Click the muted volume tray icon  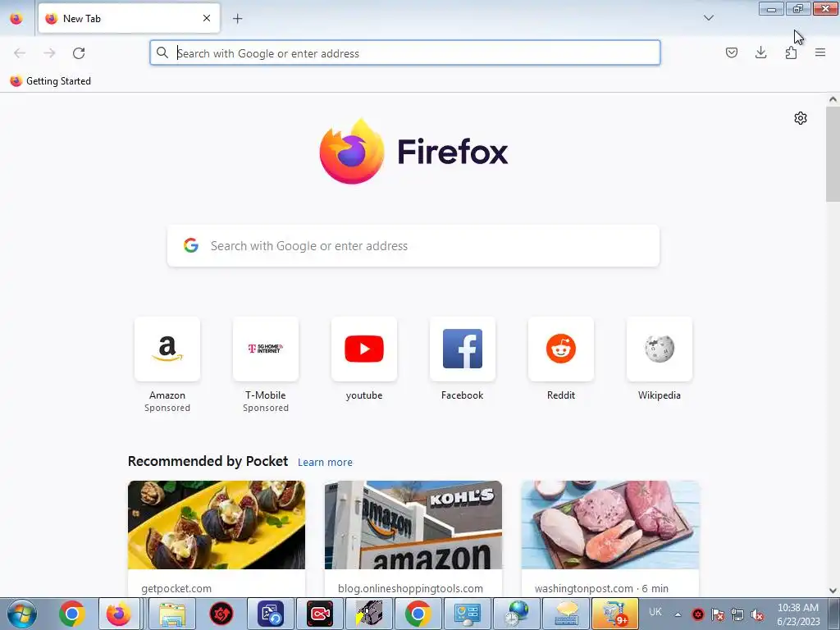(x=757, y=614)
